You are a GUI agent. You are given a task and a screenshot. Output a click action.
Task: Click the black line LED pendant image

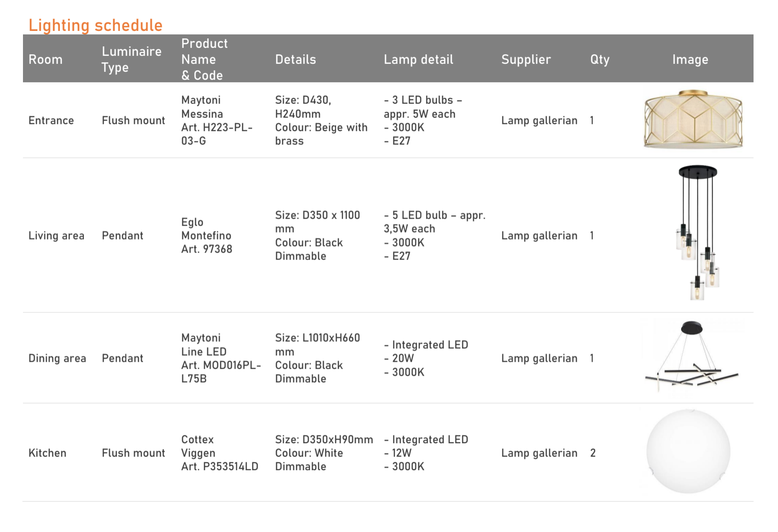point(692,356)
